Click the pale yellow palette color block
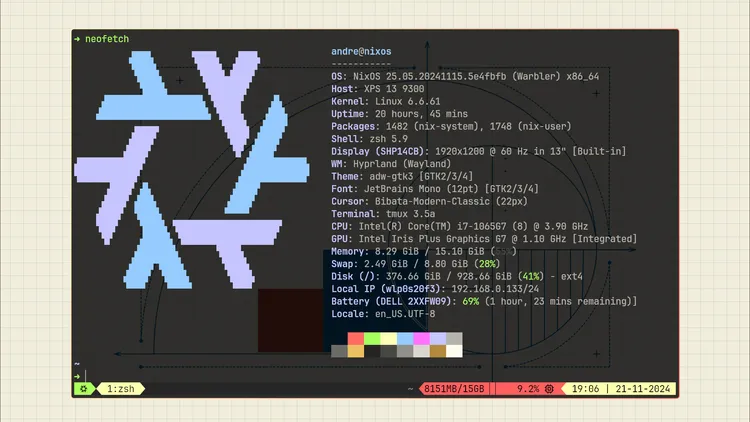This screenshot has height=422, width=750. coord(388,339)
